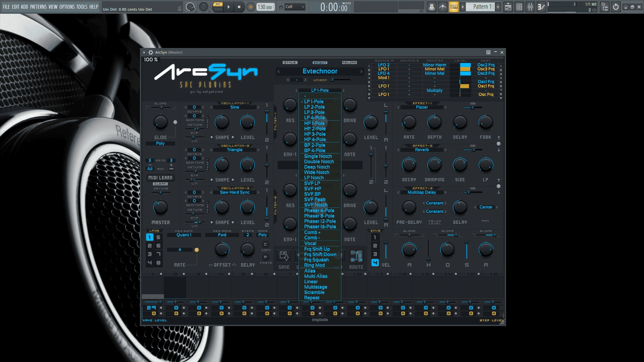The height and width of the screenshot is (362, 644).
Task: Open Oscillator-3 waveform dropdown showing Saw Hard Sync
Action: click(x=234, y=192)
